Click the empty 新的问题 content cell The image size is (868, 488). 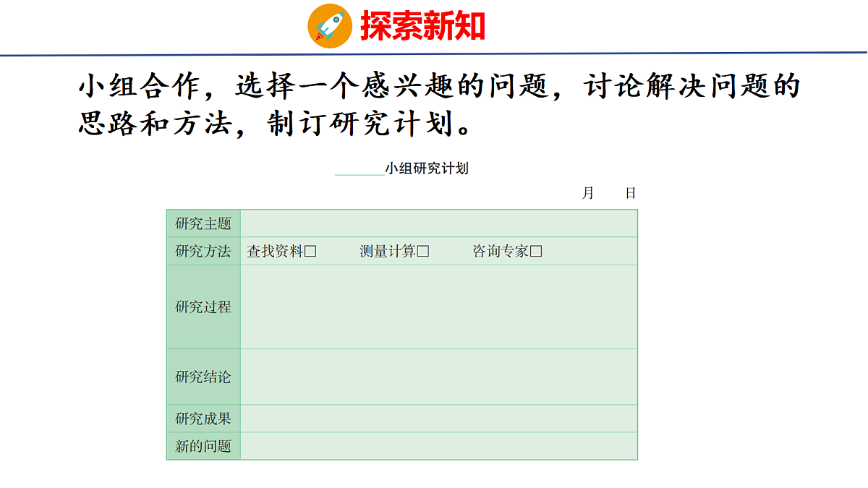(x=439, y=446)
